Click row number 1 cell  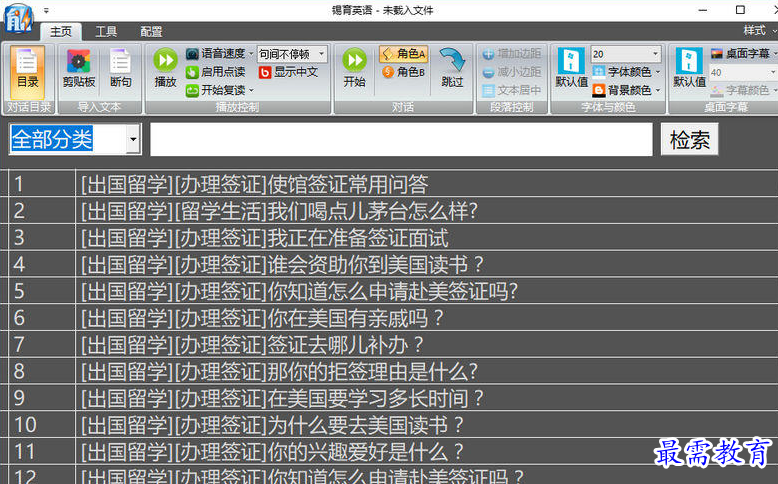click(x=42, y=184)
